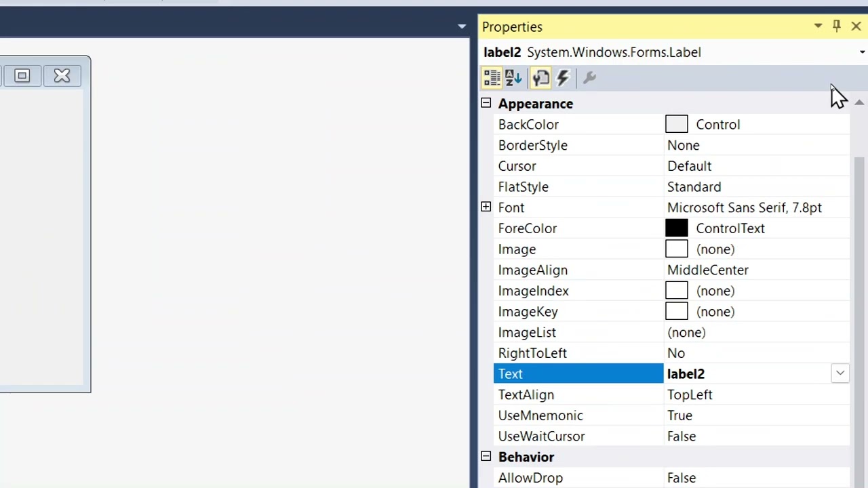Expand the Font property node
The image size is (868, 488).
tap(486, 207)
